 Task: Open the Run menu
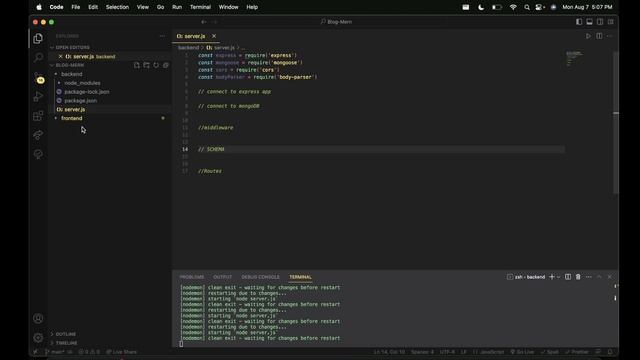[177, 7]
